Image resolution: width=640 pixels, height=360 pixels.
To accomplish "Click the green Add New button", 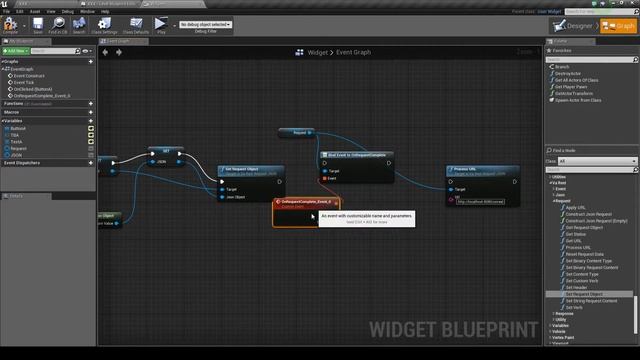I will 16,51.
